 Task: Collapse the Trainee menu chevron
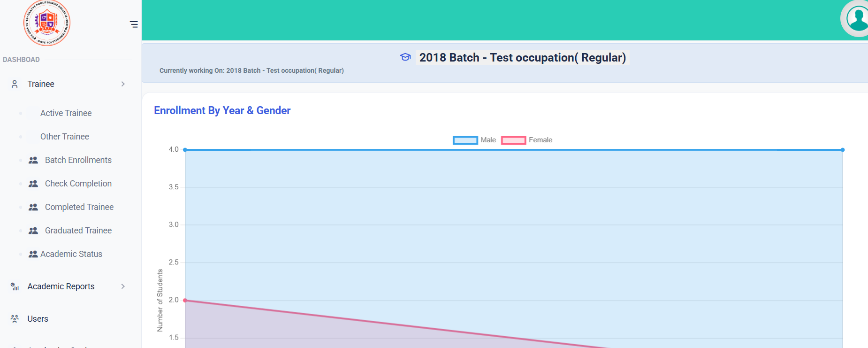point(123,84)
